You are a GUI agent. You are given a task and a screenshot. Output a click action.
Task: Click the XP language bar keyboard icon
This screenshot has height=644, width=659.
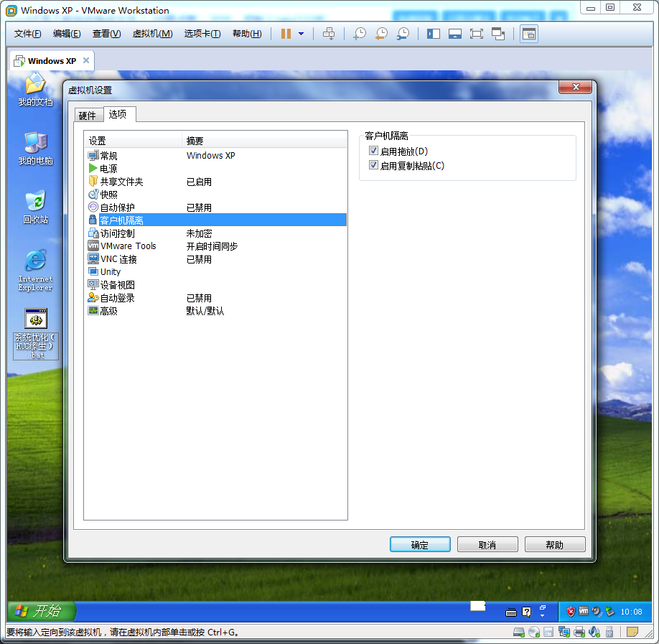pyautogui.click(x=510, y=612)
